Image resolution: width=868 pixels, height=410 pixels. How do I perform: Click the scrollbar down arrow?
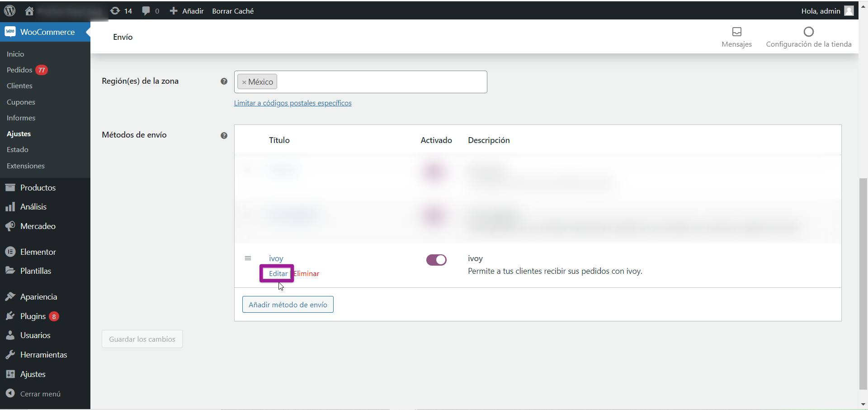863,405
